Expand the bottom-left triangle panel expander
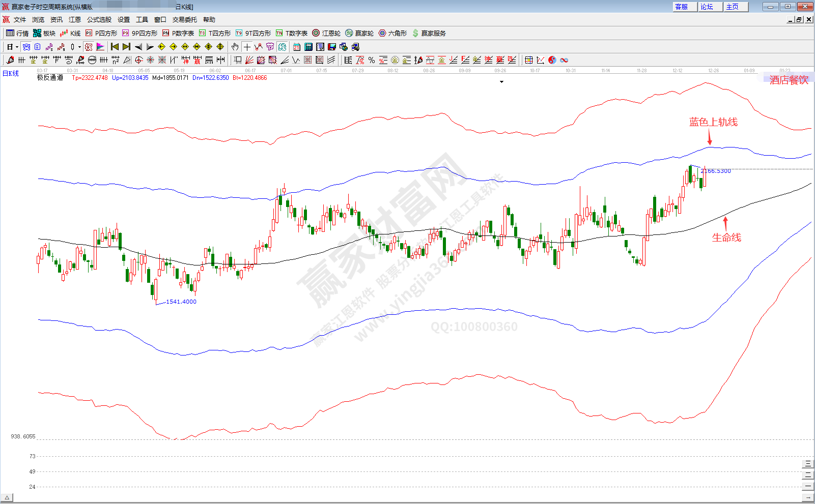 pos(7,497)
